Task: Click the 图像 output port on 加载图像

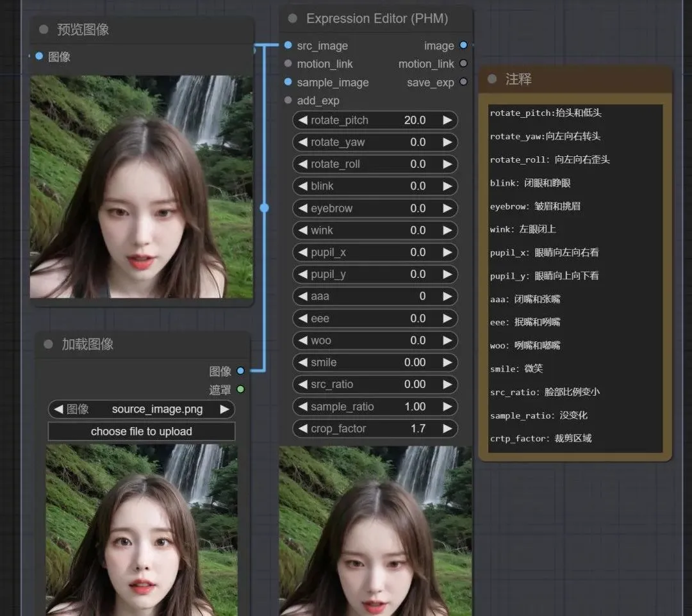Action: pyautogui.click(x=240, y=371)
